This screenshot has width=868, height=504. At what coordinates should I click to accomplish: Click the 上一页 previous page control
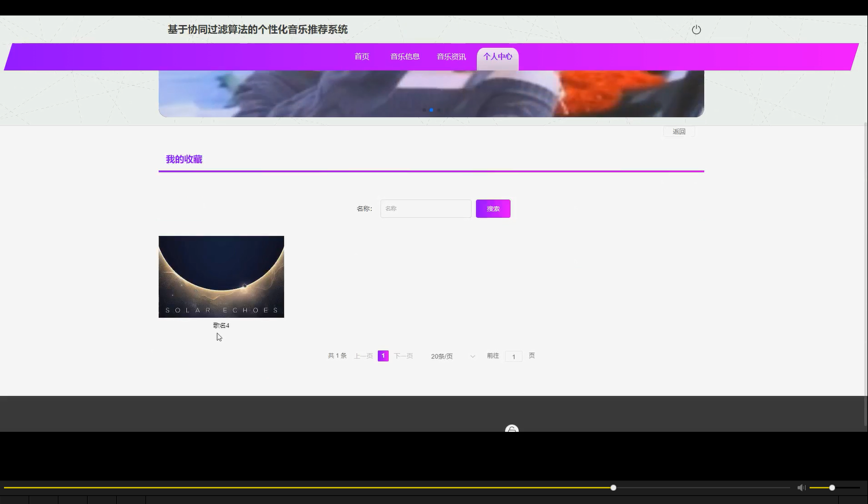pos(364,356)
